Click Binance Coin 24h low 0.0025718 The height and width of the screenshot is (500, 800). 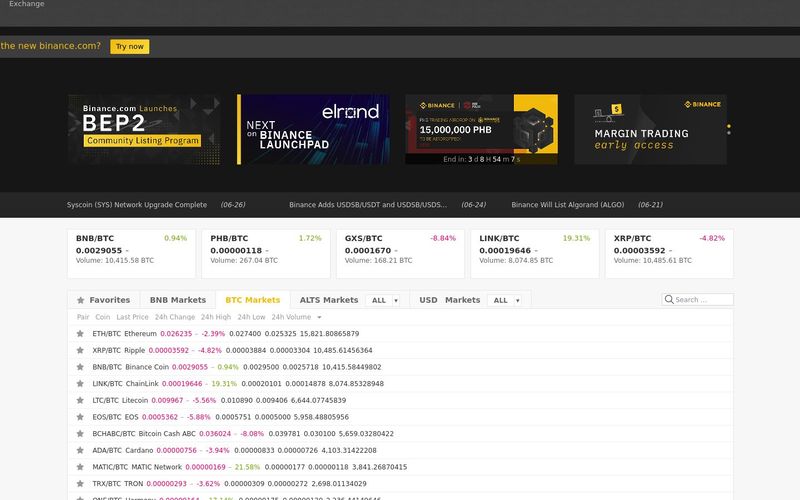301,367
